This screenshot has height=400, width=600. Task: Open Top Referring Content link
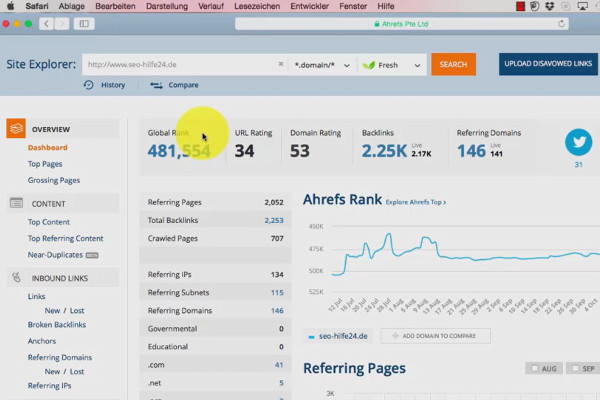(x=65, y=238)
